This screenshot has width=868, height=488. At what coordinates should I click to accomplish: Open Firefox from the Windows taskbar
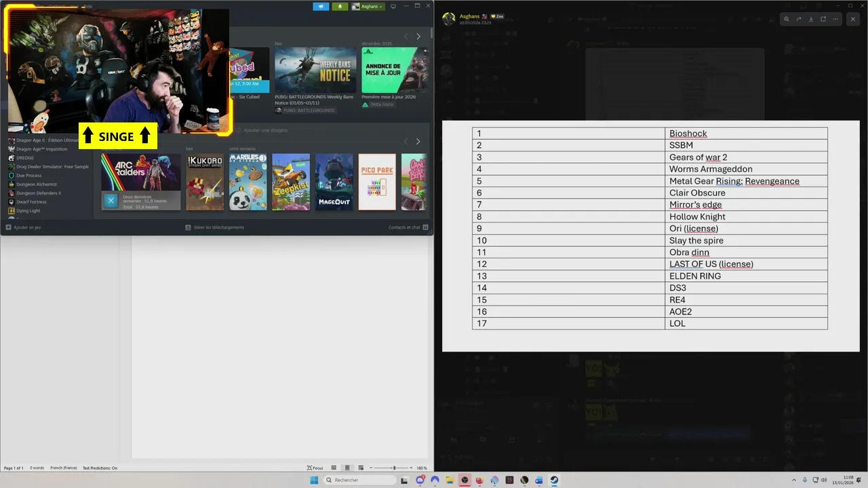[x=479, y=480]
